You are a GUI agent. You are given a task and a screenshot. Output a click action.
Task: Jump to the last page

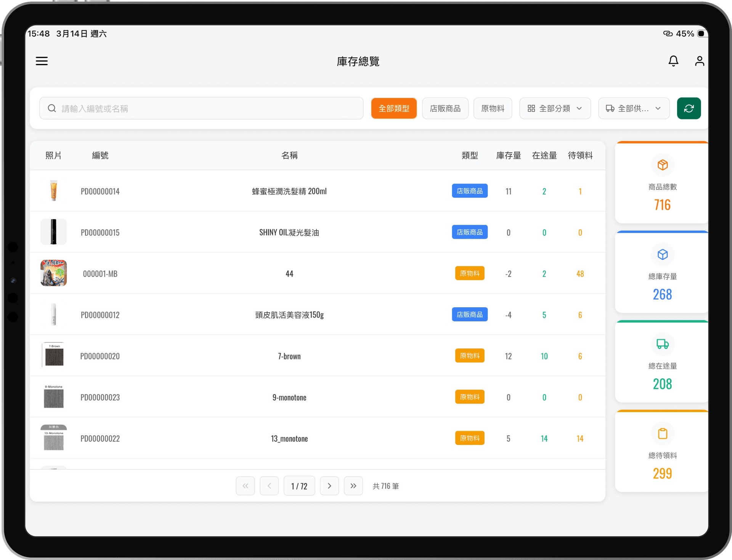353,486
